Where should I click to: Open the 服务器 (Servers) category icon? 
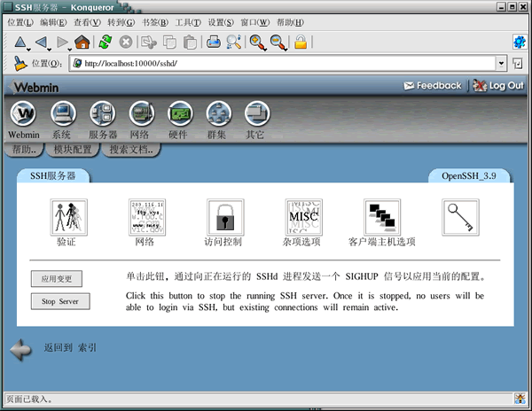[103, 113]
